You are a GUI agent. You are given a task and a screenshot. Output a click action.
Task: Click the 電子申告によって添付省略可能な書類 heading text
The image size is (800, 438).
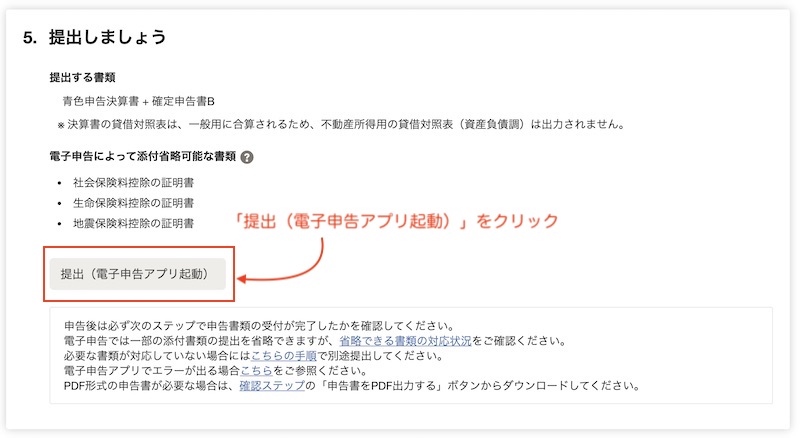(142, 157)
